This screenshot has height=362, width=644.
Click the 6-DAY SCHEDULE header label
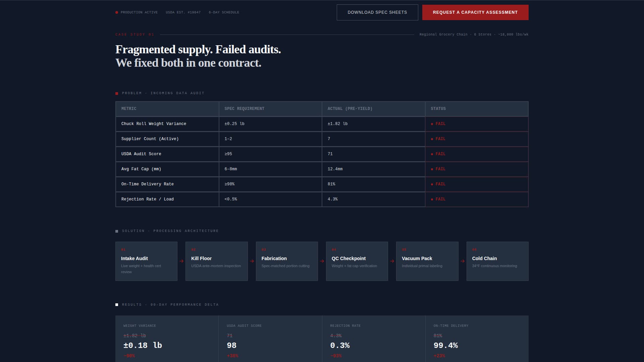pyautogui.click(x=224, y=12)
